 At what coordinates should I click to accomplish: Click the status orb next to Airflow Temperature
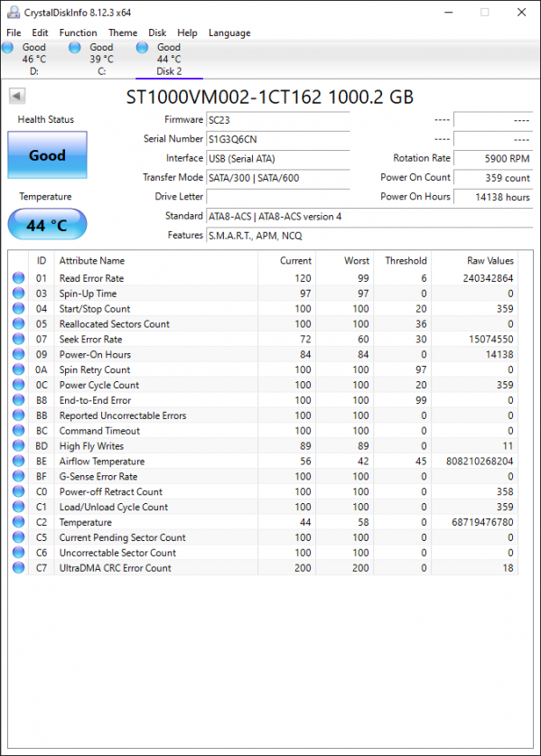(x=18, y=461)
